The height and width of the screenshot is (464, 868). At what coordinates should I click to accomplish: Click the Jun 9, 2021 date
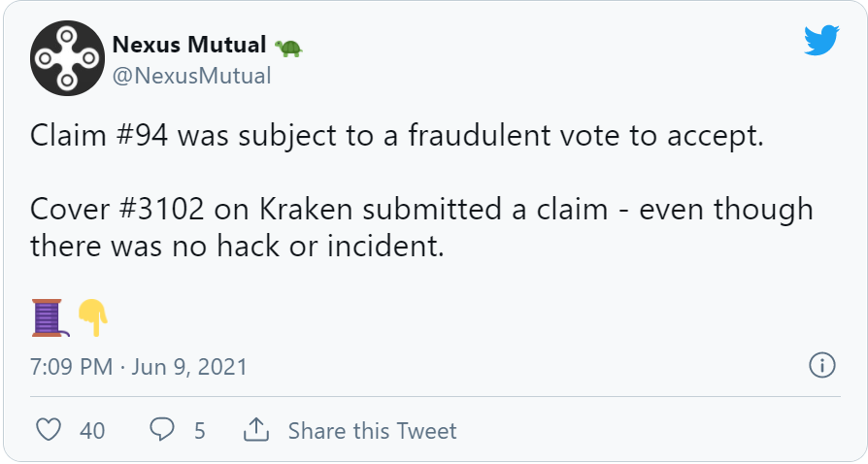(x=189, y=367)
